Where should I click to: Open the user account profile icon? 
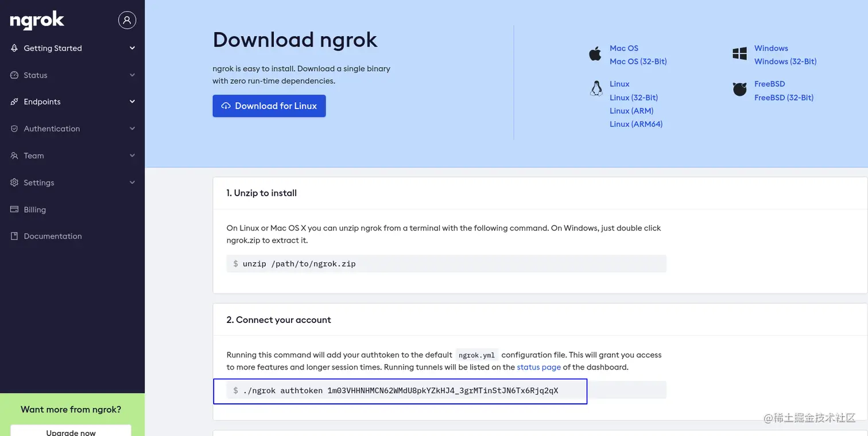[x=127, y=20]
